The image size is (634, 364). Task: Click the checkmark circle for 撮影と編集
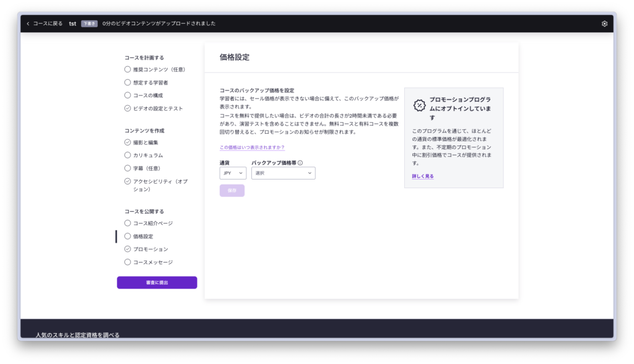(x=128, y=142)
